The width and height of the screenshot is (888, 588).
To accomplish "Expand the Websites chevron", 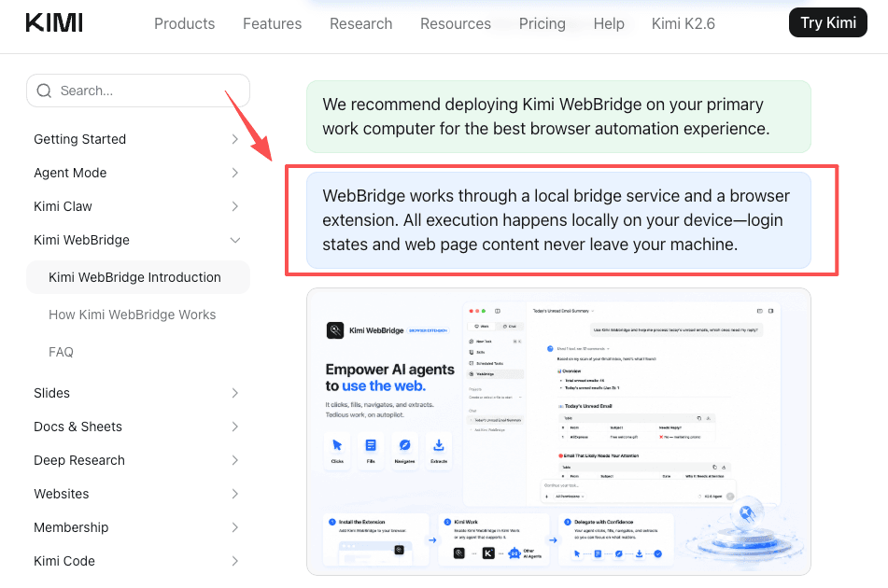I will 235,494.
